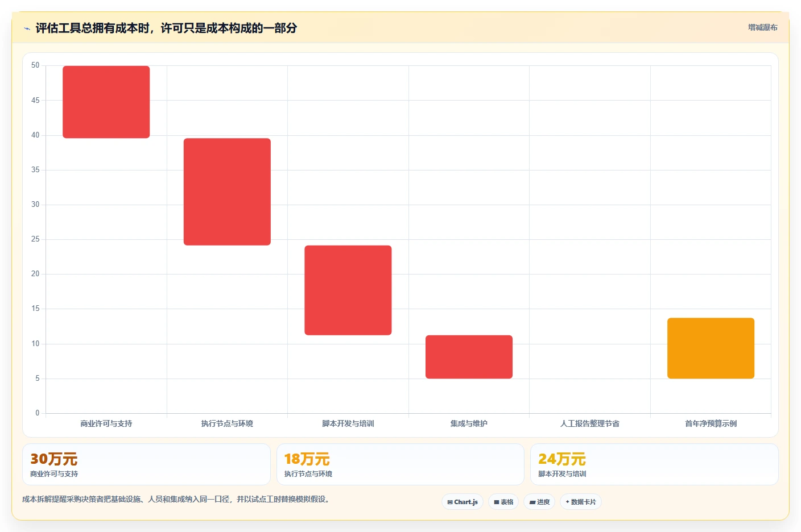Click the 进度 tag pill
The height and width of the screenshot is (532, 801).
click(x=539, y=502)
